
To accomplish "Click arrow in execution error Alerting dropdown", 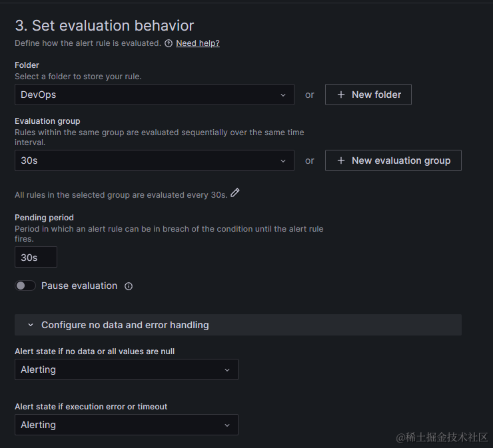I will [227, 425].
